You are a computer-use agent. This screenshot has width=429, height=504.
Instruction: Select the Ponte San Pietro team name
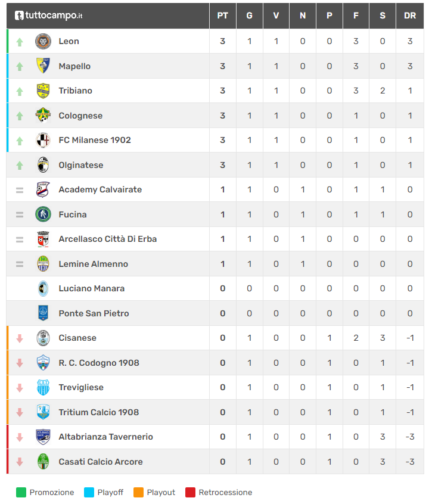[94, 313]
